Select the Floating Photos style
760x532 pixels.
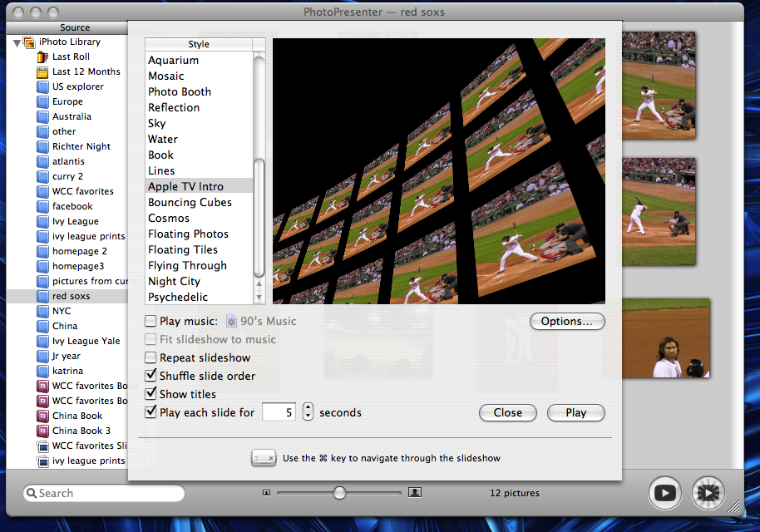(x=199, y=234)
